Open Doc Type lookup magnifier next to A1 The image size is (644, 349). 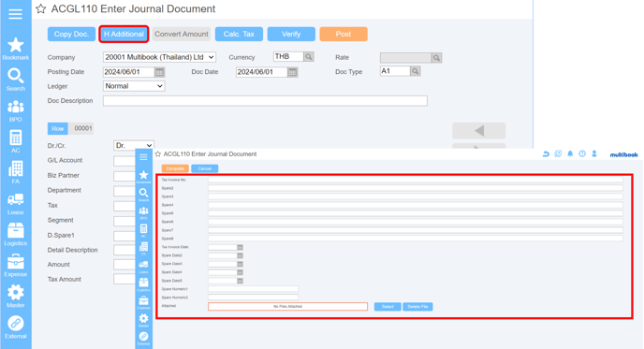[416, 71]
